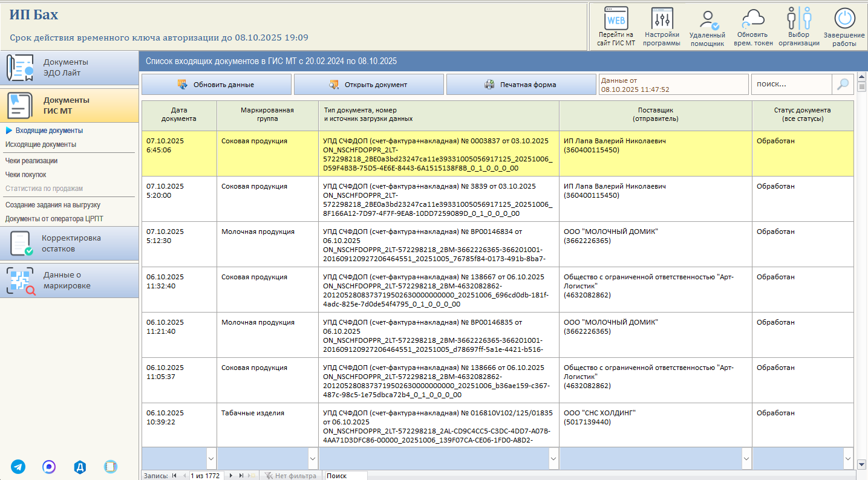Click the поиск... search input field

pos(792,85)
